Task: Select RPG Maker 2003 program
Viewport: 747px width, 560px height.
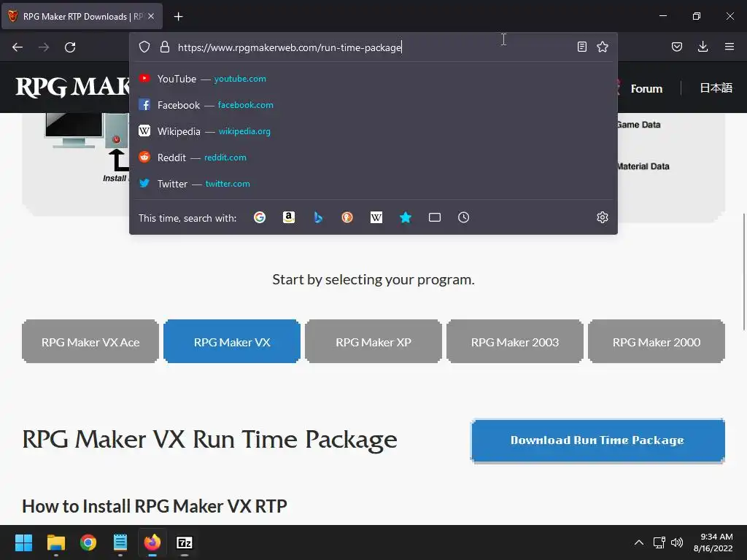Action: click(x=515, y=342)
